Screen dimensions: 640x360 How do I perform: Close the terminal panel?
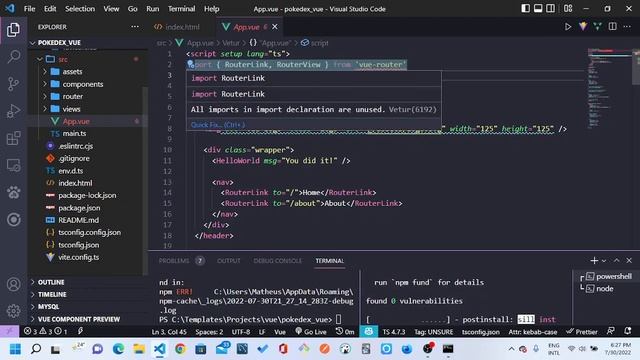tap(629, 260)
